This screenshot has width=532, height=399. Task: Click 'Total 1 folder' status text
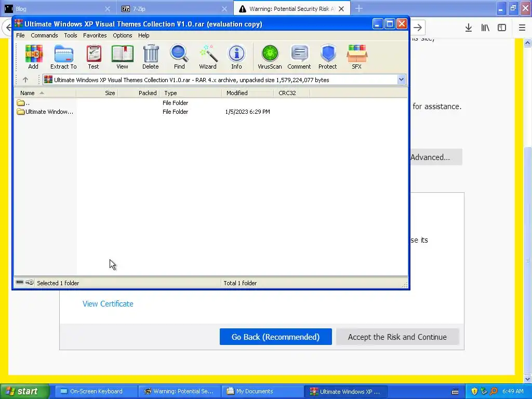[240, 283]
